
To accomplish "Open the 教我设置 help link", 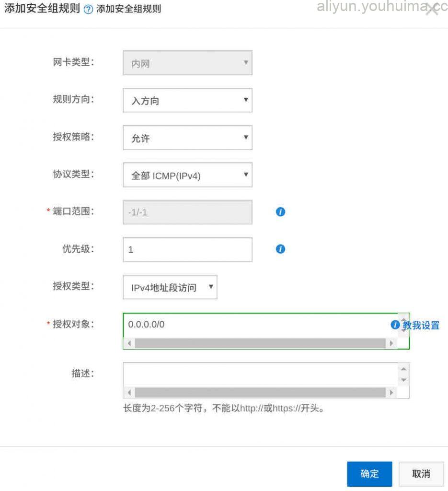I will [x=421, y=326].
